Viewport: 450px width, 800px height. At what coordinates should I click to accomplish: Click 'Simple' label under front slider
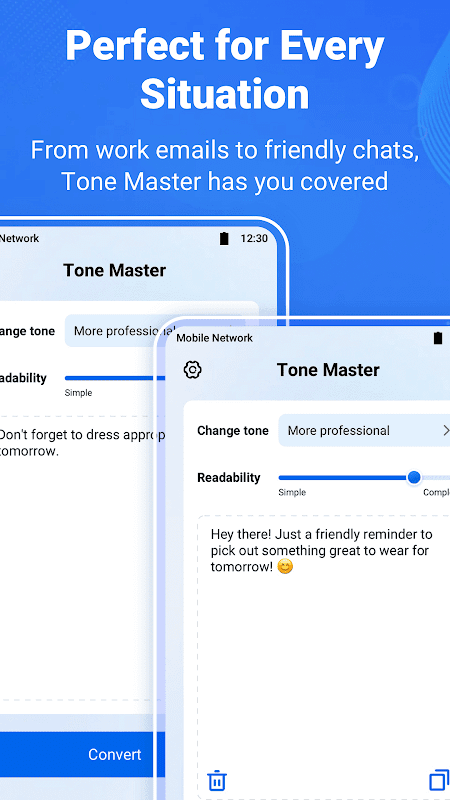[x=292, y=492]
